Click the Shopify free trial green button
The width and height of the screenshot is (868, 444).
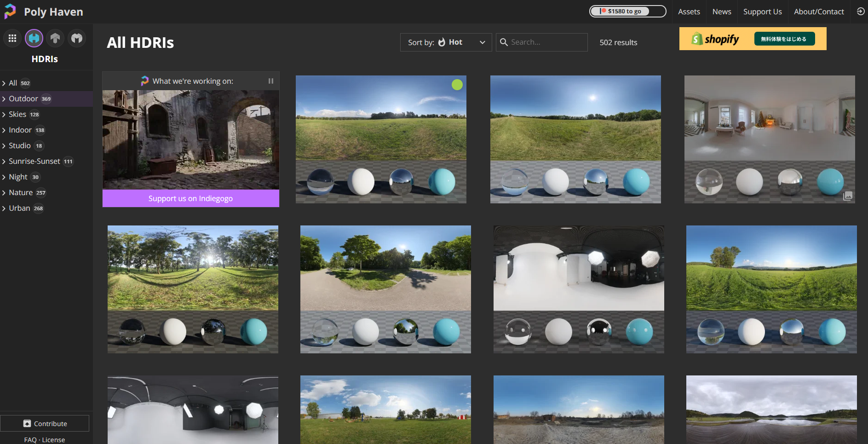[784, 39]
